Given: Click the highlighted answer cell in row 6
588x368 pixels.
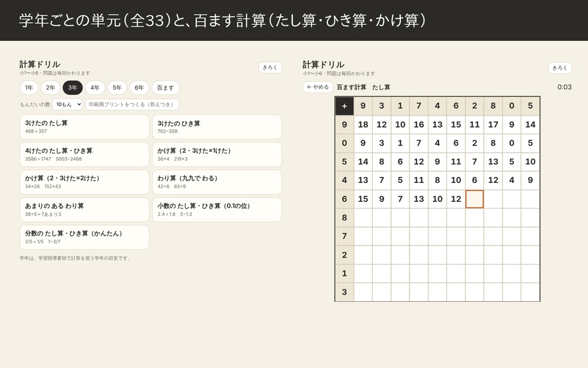Looking at the screenshot, I should [474, 199].
